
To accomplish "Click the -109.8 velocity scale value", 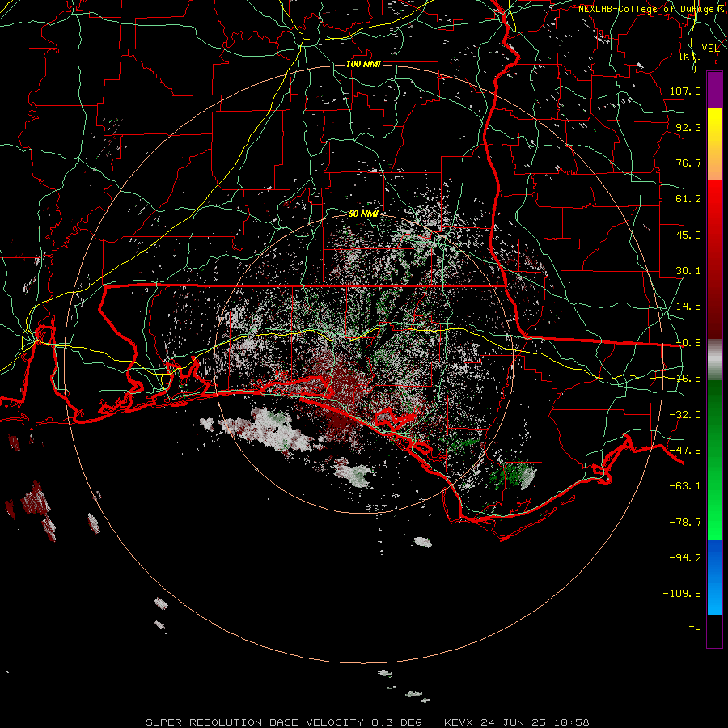I will (x=682, y=594).
